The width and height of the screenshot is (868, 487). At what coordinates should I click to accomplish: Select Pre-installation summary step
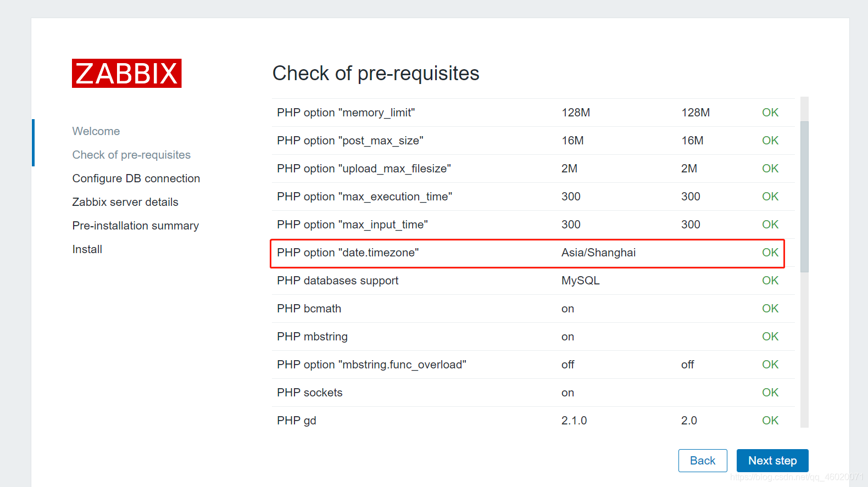136,226
